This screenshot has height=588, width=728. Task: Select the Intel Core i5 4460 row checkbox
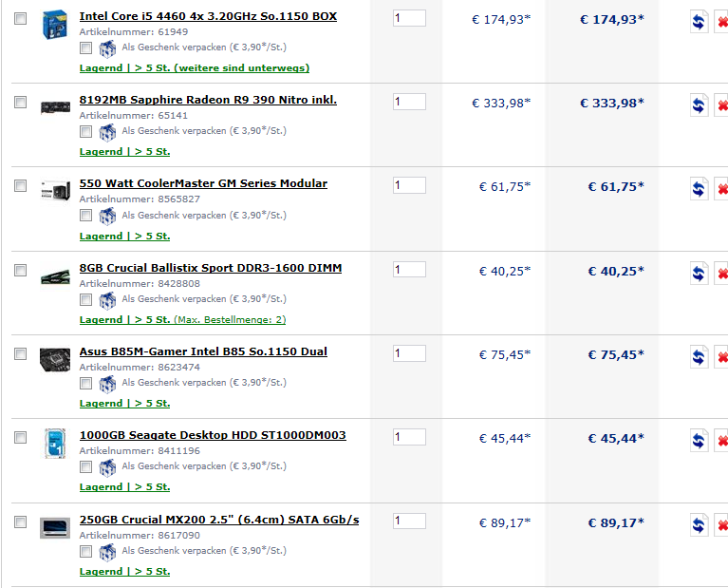(21, 19)
